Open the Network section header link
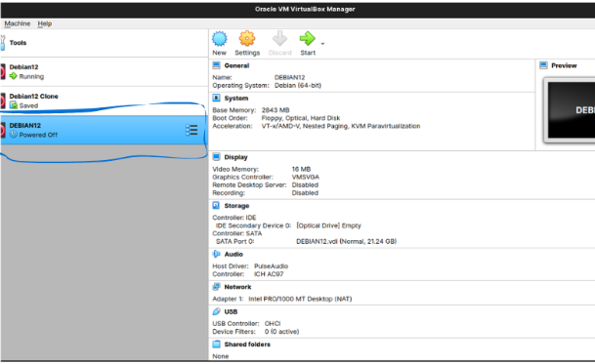Viewport: 595px width, 364px height. 237,287
